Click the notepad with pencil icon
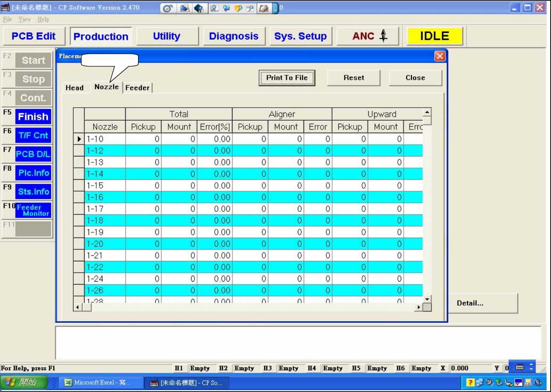Screen dimensions: 551x392 (264, 8)
